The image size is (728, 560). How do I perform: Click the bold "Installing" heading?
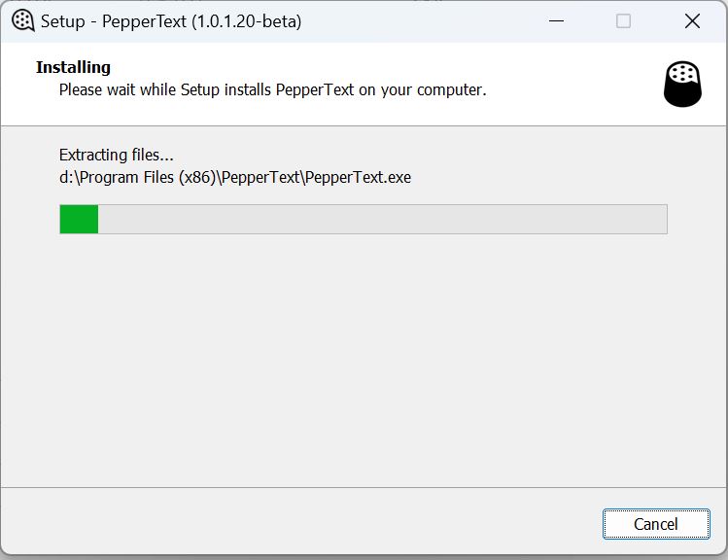point(73,67)
